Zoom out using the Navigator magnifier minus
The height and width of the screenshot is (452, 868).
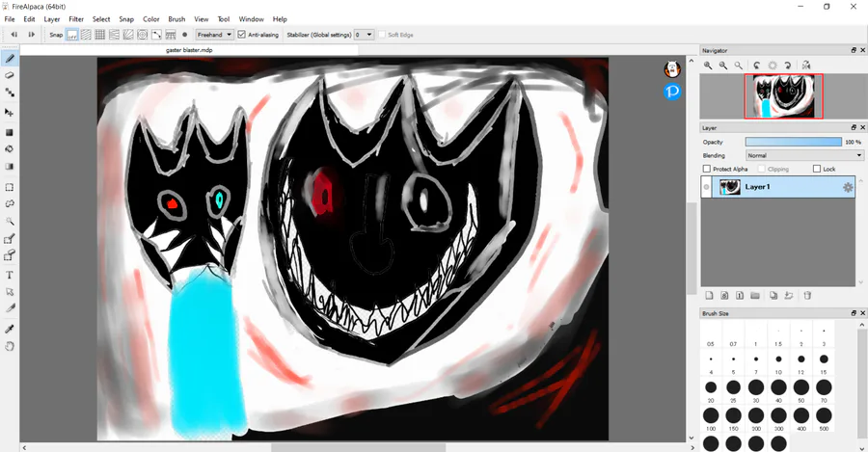[723, 66]
